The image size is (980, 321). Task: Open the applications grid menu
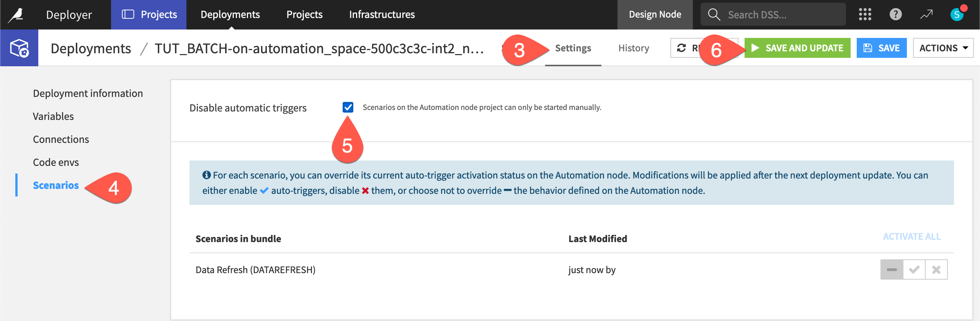865,15
